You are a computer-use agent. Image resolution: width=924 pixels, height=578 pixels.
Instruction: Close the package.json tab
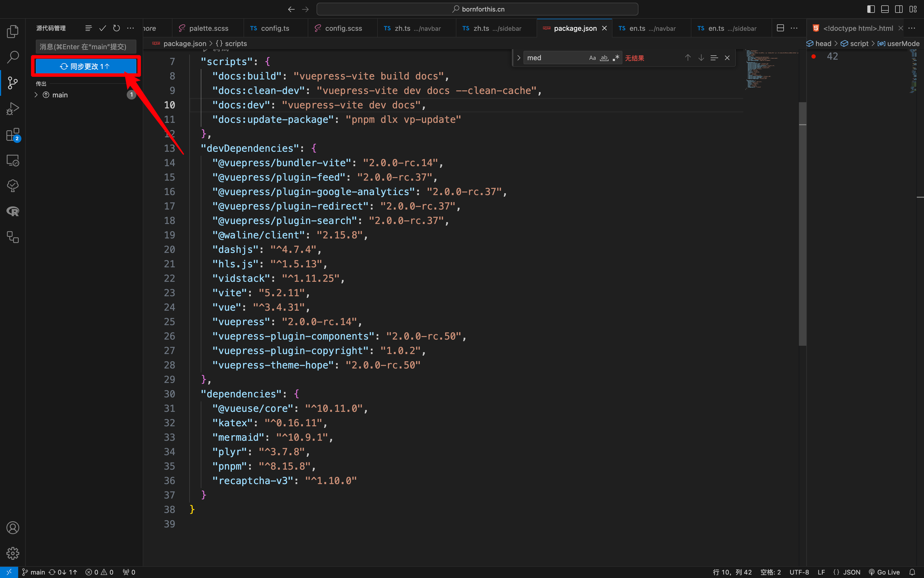point(605,28)
